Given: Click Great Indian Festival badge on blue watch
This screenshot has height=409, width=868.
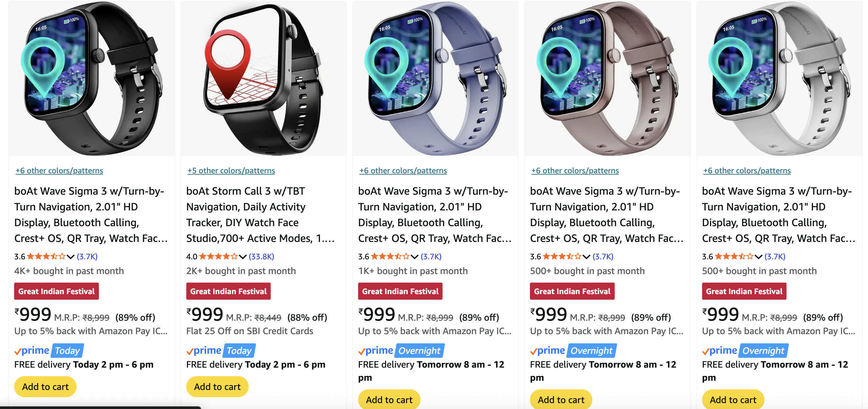Looking at the screenshot, I should click(x=400, y=291).
